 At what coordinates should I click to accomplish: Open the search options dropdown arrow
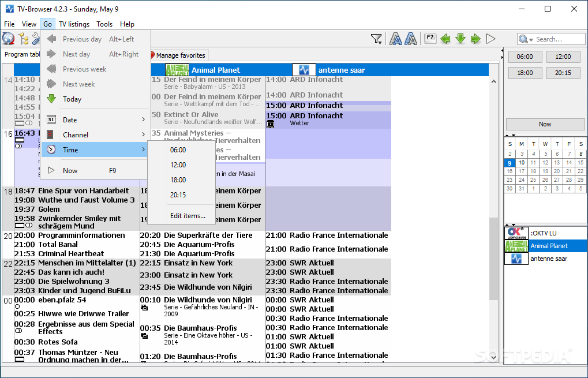point(531,40)
